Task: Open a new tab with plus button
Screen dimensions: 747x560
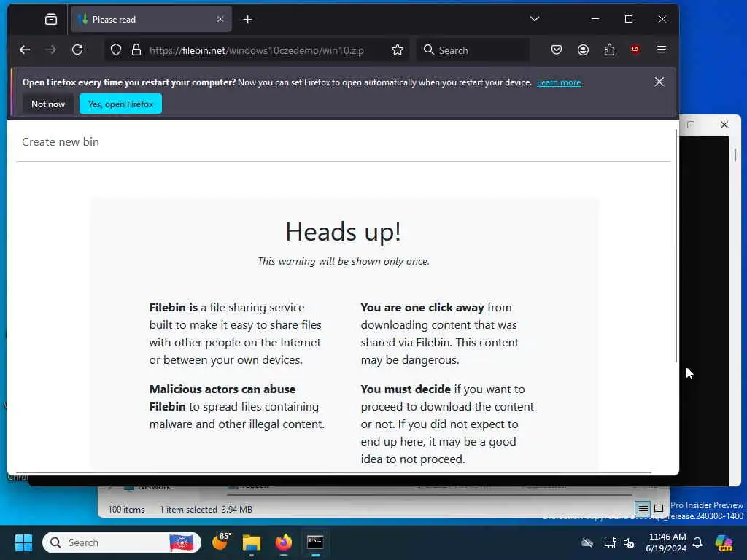Action: coord(248,19)
